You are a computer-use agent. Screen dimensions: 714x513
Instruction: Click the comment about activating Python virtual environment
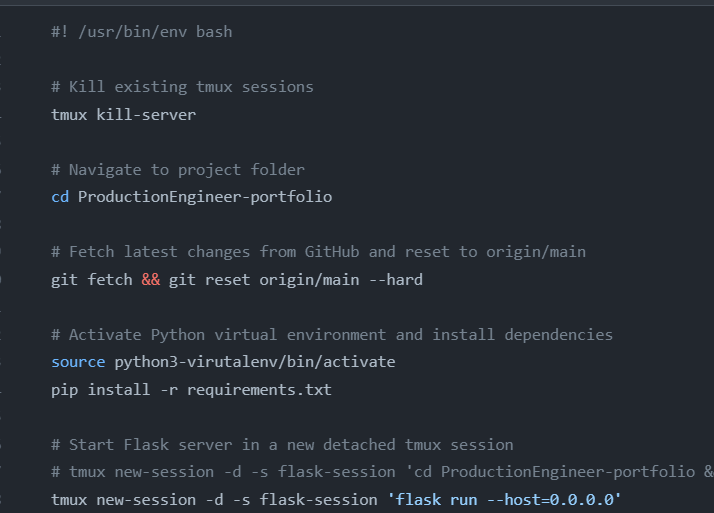[x=332, y=335]
